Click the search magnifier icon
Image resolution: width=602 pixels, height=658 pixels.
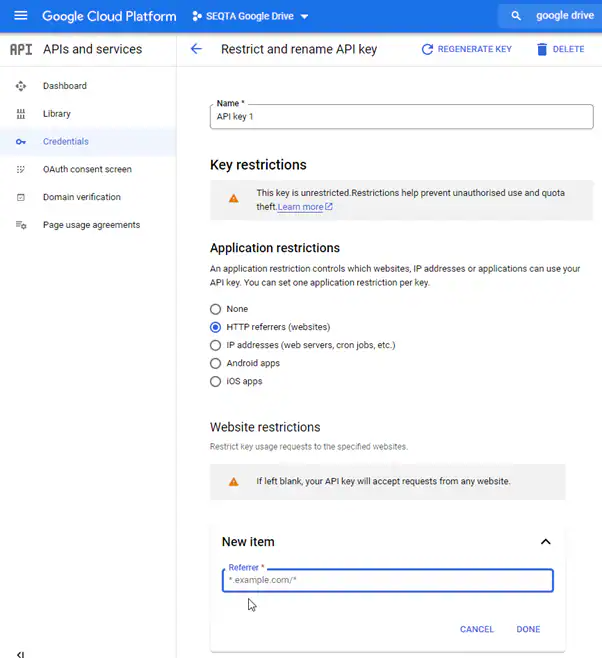point(516,16)
